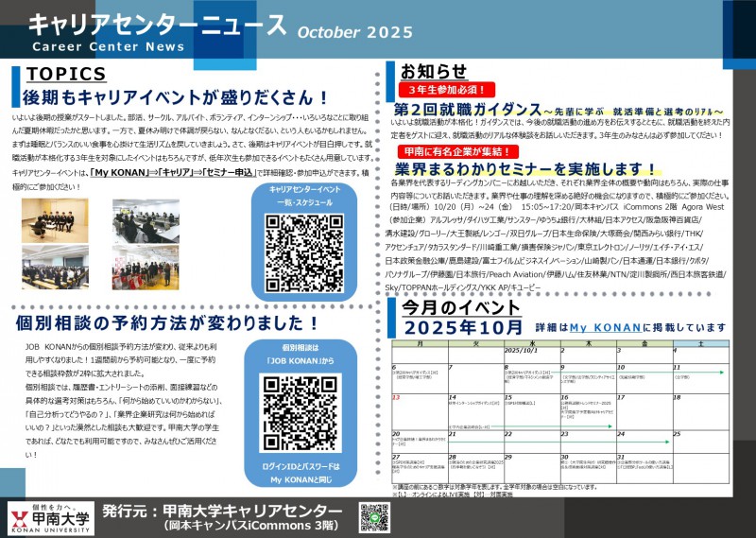756x538 pixels.
Task: Click the small LINE QR code in footer
Action: click(x=374, y=517)
